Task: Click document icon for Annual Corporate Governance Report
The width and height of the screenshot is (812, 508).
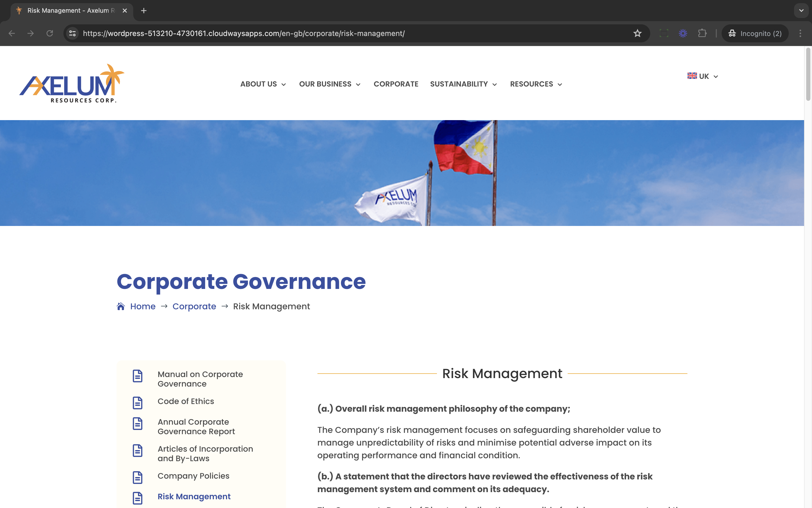Action: pos(137,424)
